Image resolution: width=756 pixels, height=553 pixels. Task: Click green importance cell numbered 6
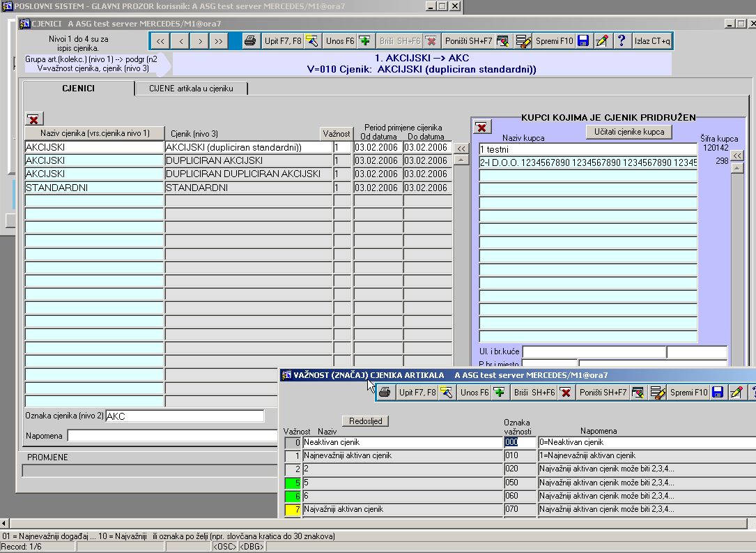pyautogui.click(x=293, y=496)
